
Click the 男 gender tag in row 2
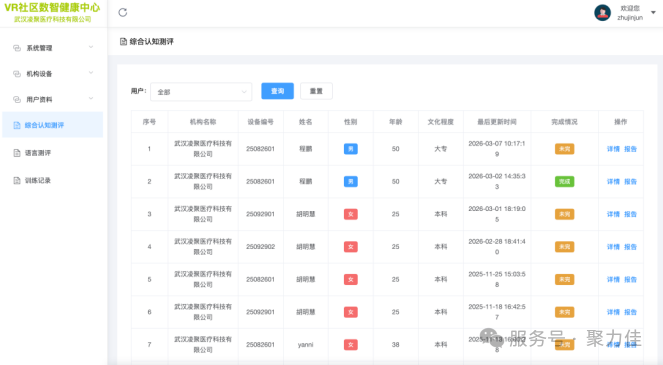(x=351, y=181)
